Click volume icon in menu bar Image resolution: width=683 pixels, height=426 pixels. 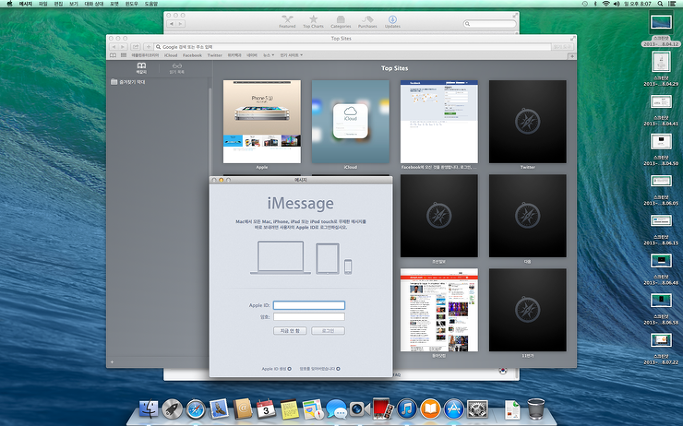click(x=616, y=3)
